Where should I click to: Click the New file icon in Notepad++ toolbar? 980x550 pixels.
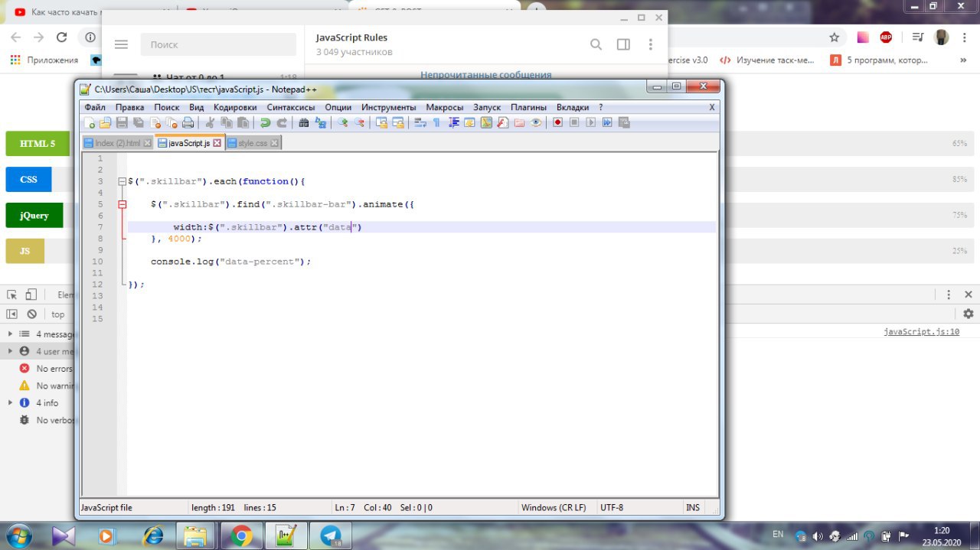(90, 122)
